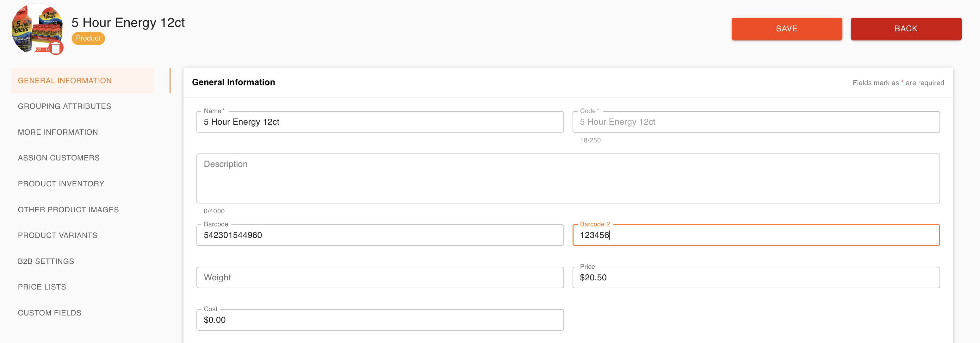This screenshot has height=343, width=980.
Task: Switch to Grouping Attributes section
Action: point(64,106)
